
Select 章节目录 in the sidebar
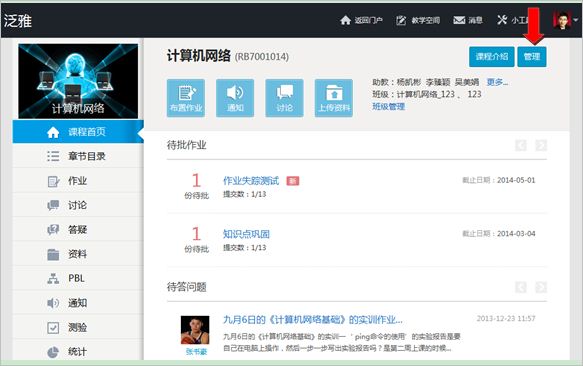click(78, 156)
